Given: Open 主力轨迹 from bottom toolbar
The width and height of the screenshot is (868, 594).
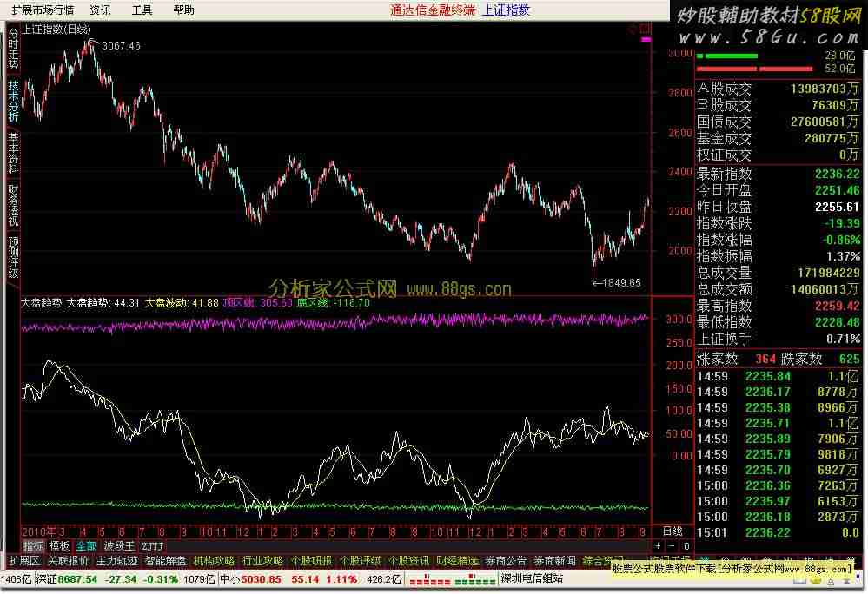Looking at the screenshot, I should pos(116,561).
